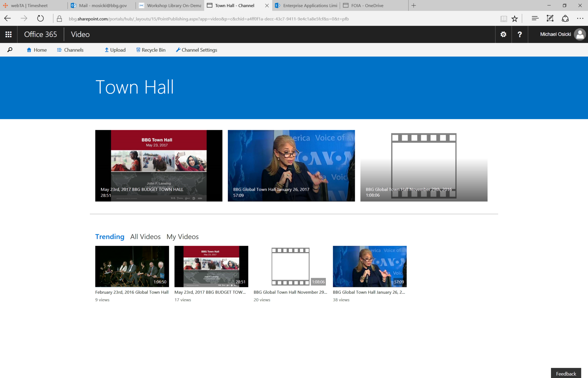This screenshot has height=378, width=588.
Task: Click the browser URL address field
Action: tap(209, 19)
